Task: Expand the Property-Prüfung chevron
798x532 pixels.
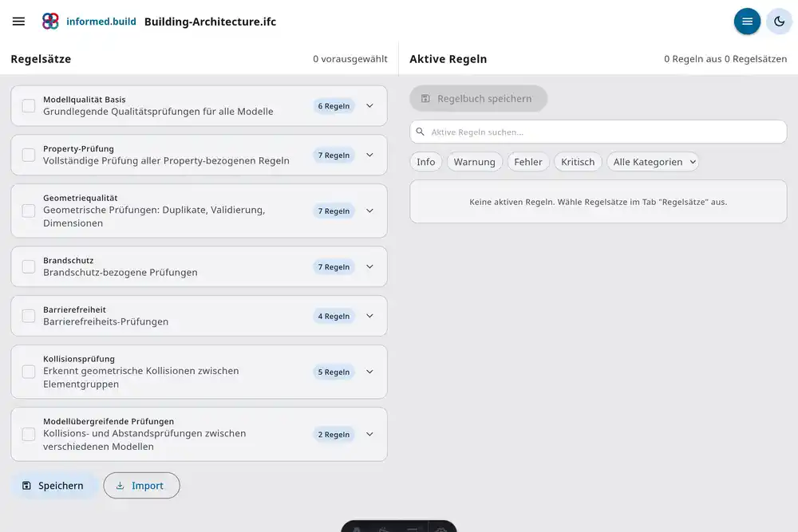Action: pyautogui.click(x=370, y=155)
